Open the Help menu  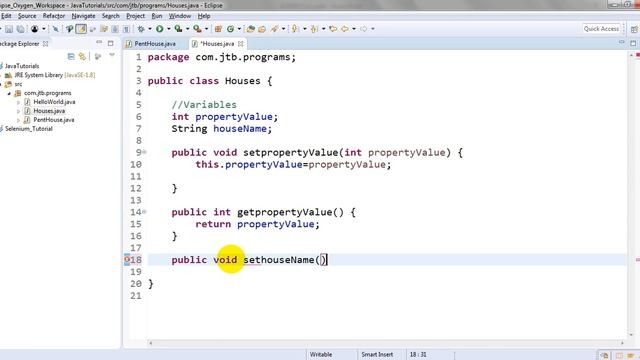tap(204, 16)
